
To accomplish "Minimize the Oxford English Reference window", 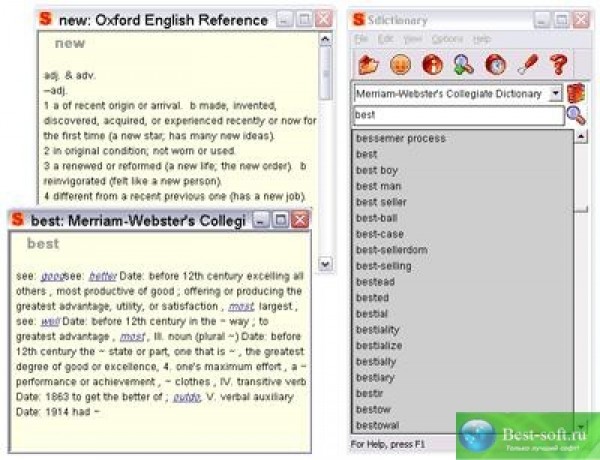I will [284, 19].
